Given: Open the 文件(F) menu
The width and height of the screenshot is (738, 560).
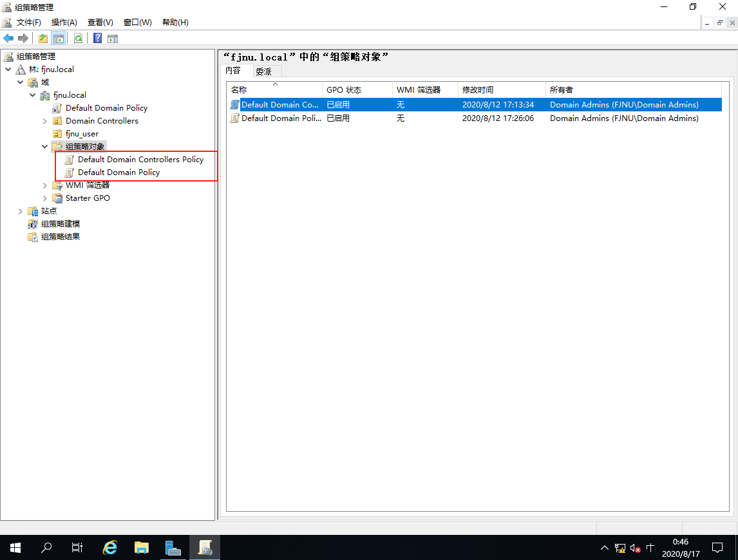Looking at the screenshot, I should point(29,23).
